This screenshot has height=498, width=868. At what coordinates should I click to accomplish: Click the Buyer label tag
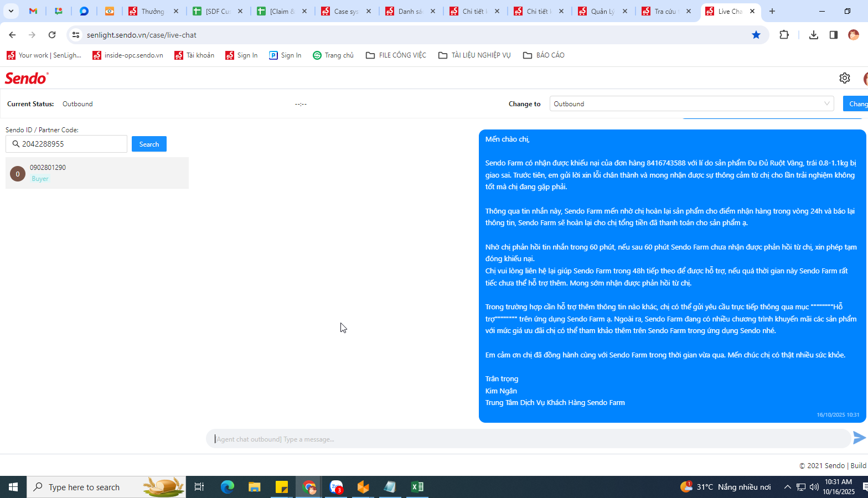click(x=40, y=179)
